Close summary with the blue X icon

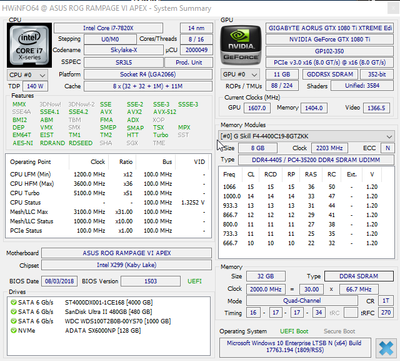386,348
